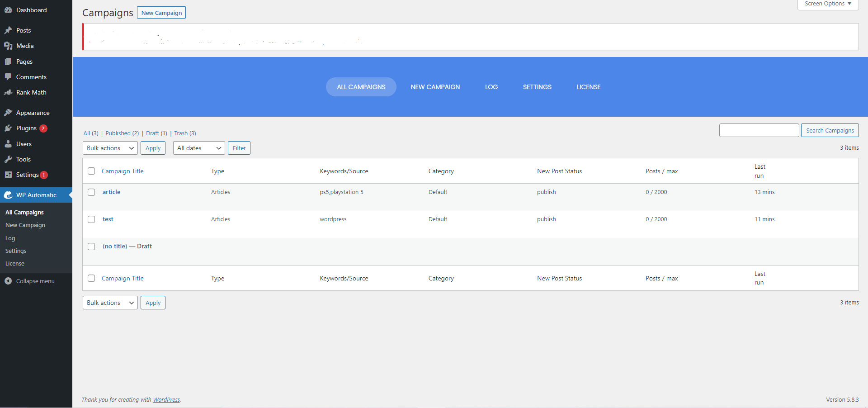Viewport: 868px width, 408px height.
Task: Click the Rank Math sidebar icon
Action: pyautogui.click(x=8, y=92)
